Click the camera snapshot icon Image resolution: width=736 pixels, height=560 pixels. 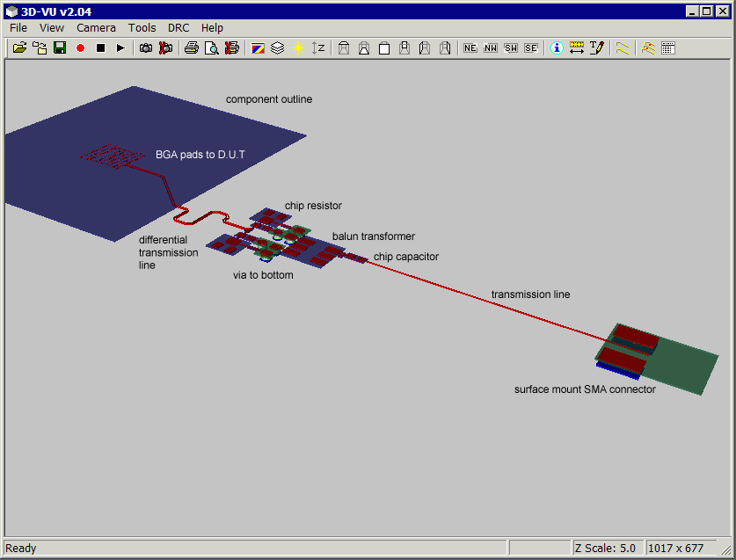(146, 47)
